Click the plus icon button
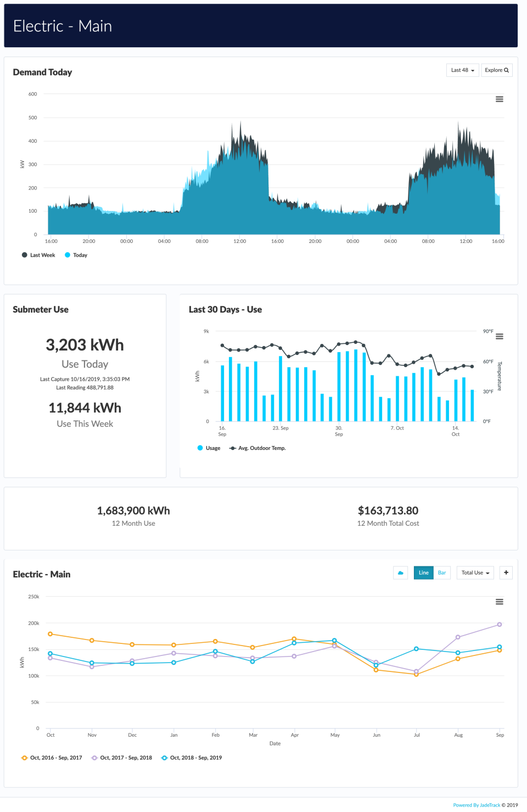The width and height of the screenshot is (527, 812). tap(506, 573)
